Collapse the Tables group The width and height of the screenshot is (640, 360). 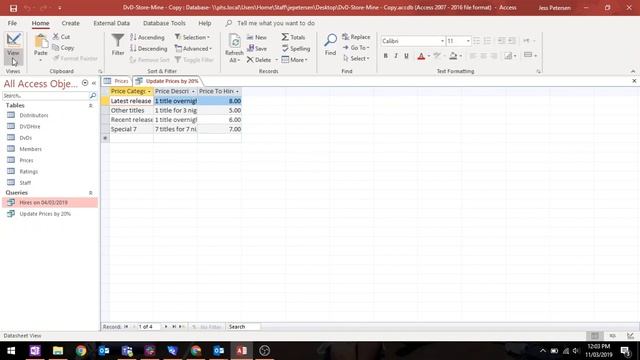(91, 106)
